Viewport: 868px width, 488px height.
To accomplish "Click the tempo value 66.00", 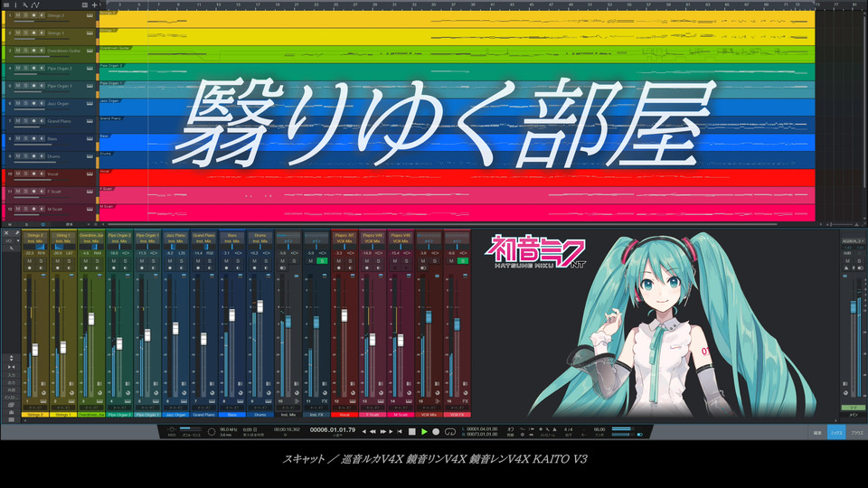I will point(599,429).
